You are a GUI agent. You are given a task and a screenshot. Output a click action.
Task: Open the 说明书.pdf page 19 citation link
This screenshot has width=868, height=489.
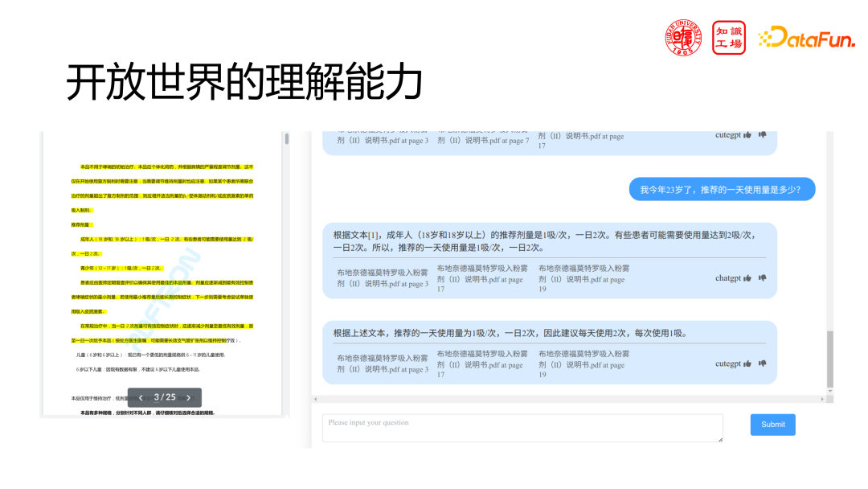point(583,279)
